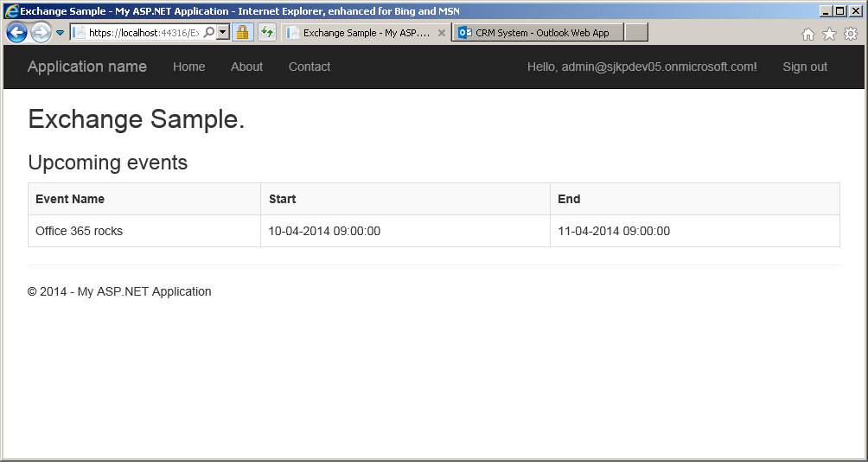
Task: Open the Tools gear icon
Action: (851, 34)
